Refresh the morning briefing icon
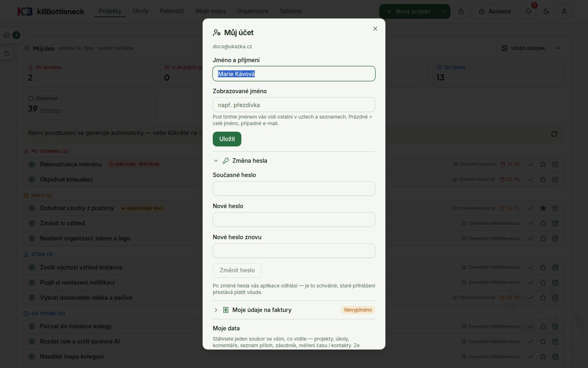 pyautogui.click(x=554, y=134)
